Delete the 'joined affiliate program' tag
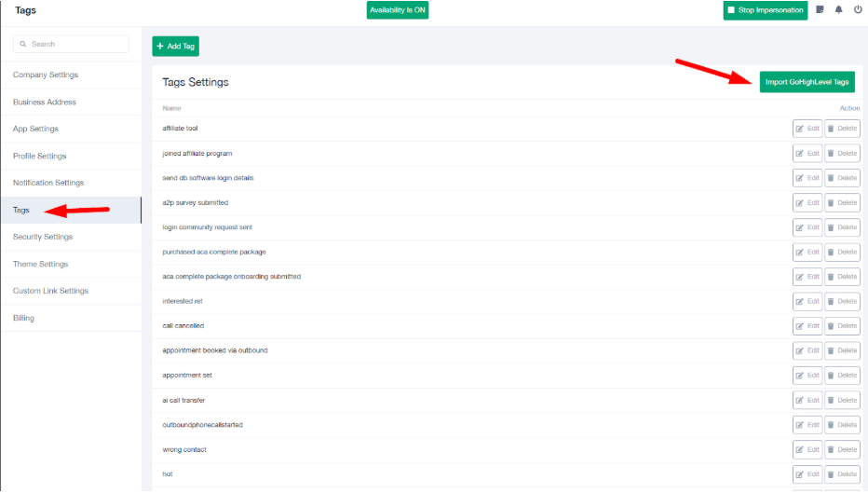The width and height of the screenshot is (868, 493). point(842,153)
